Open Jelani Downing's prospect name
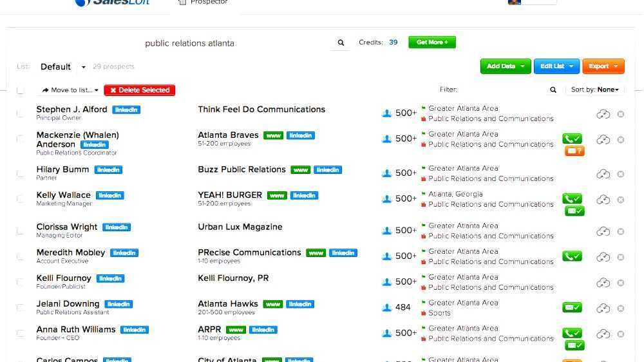Screen dimensions: 644x362 pyautogui.click(x=68, y=304)
